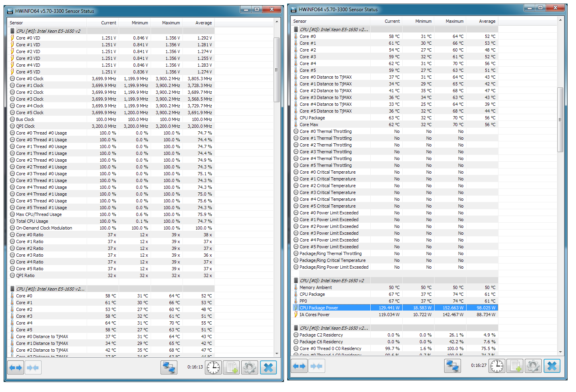Click the grayed collapse arrows button in left window

pyautogui.click(x=33, y=367)
